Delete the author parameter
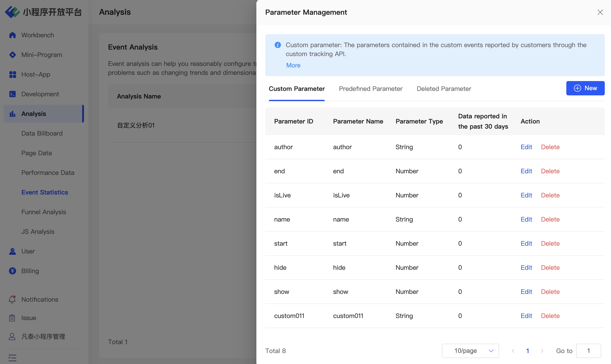This screenshot has width=611, height=364. [x=550, y=147]
